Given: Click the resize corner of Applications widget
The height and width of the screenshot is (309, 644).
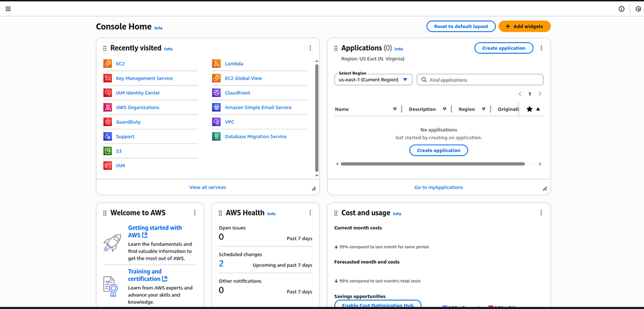Looking at the screenshot, I should 545,189.
